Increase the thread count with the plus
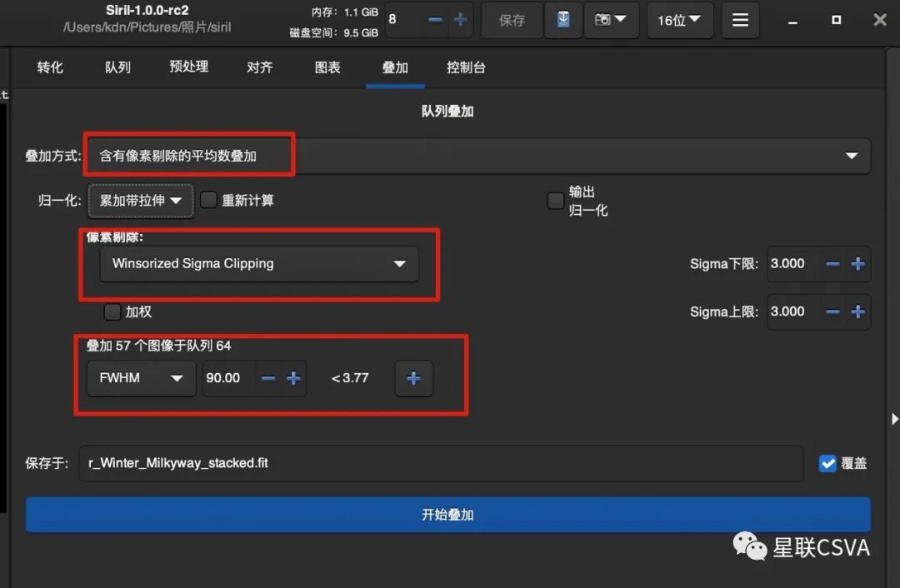This screenshot has height=588, width=900. pos(460,20)
